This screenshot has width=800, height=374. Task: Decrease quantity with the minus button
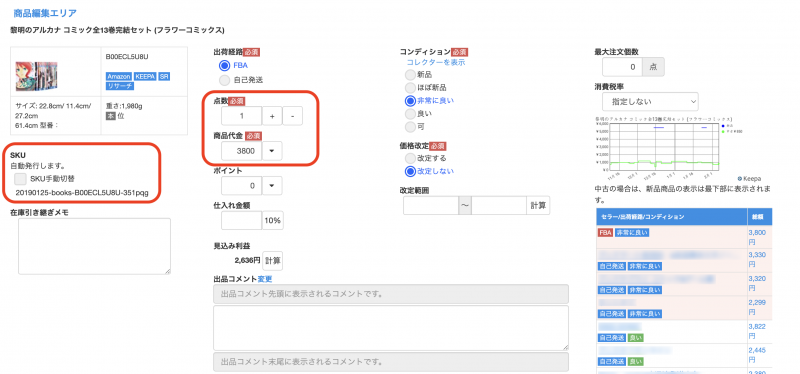click(292, 116)
